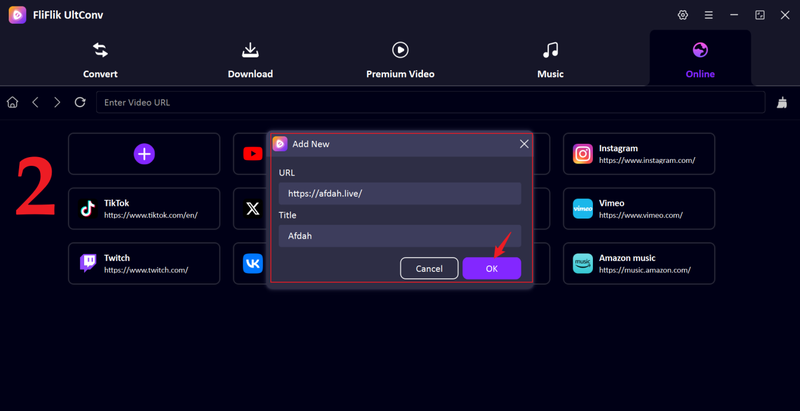Open the TikTok site shortcut

point(144,208)
